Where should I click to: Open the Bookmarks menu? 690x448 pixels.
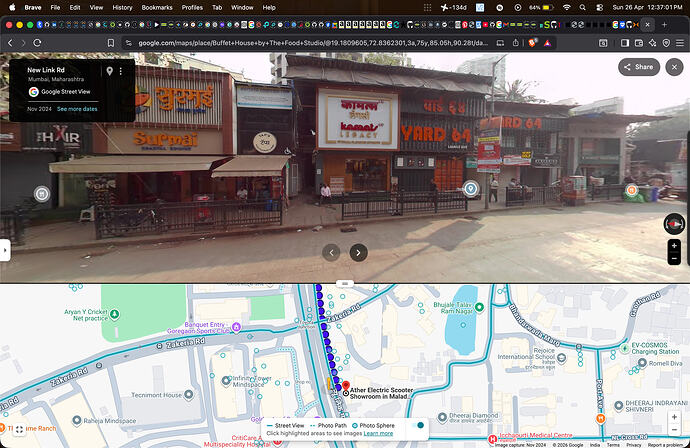157,7
